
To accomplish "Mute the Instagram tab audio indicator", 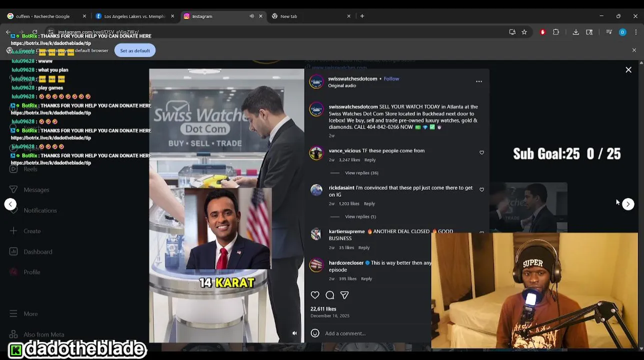I will 252,16.
